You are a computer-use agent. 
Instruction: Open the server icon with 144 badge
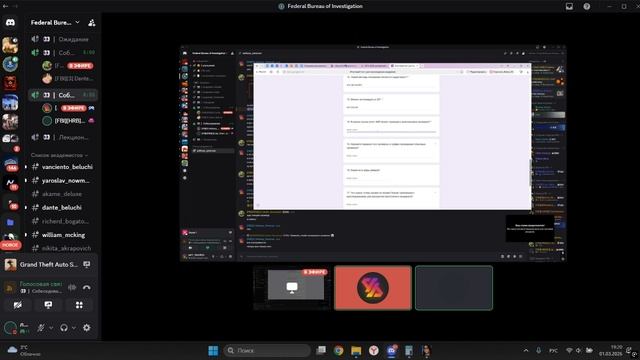11,164
